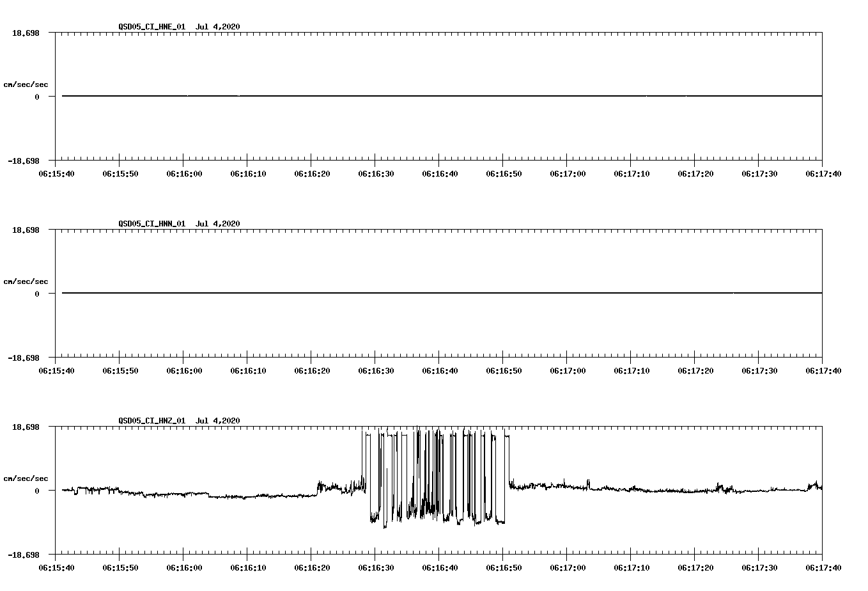Click the 06:16:40 time label under the HNN plot
Image resolution: width=868 pixels, height=591 pixels.
(x=440, y=370)
